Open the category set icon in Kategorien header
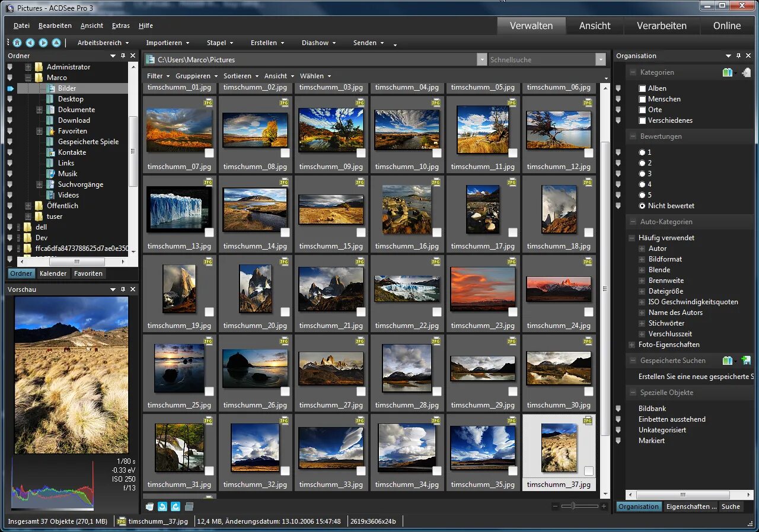759x532 pixels. click(728, 72)
